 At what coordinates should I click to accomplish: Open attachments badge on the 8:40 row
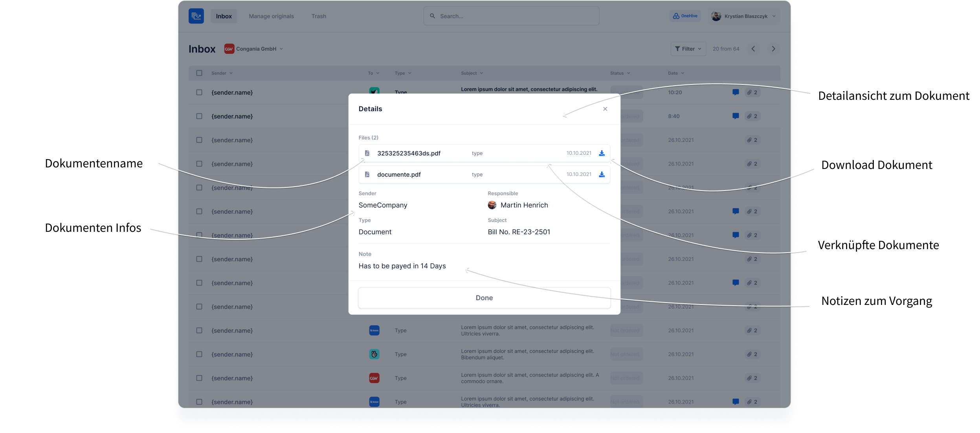(752, 116)
